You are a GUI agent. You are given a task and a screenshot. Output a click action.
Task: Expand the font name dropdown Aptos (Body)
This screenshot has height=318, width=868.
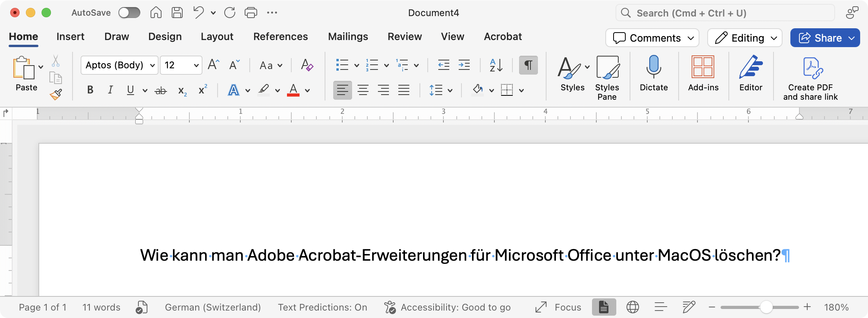153,65
